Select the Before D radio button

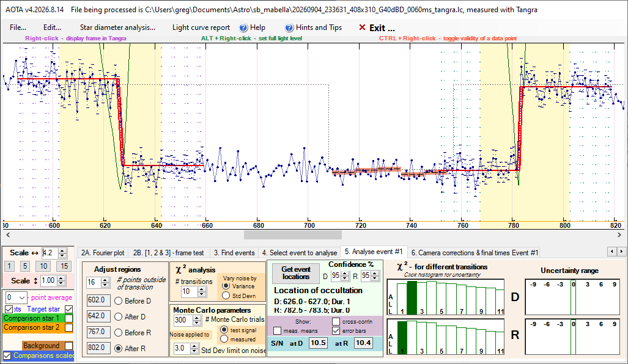tap(119, 301)
